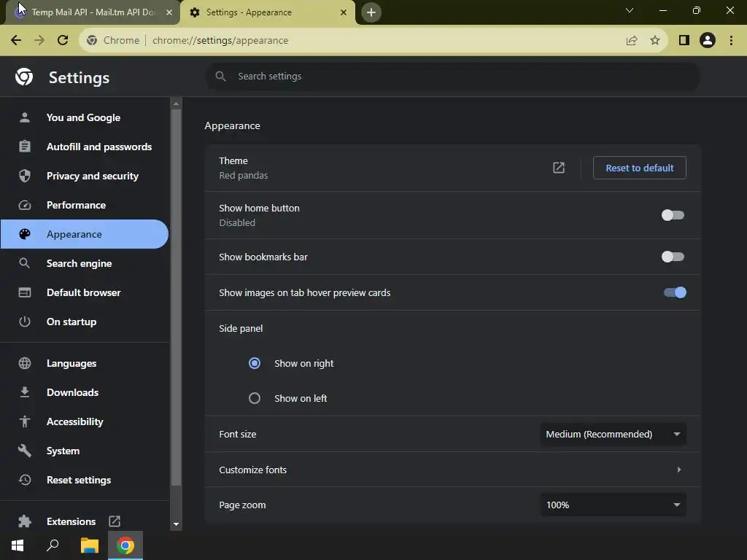Open the profile avatar menu
Screen dimensions: 747x560
[708, 41]
